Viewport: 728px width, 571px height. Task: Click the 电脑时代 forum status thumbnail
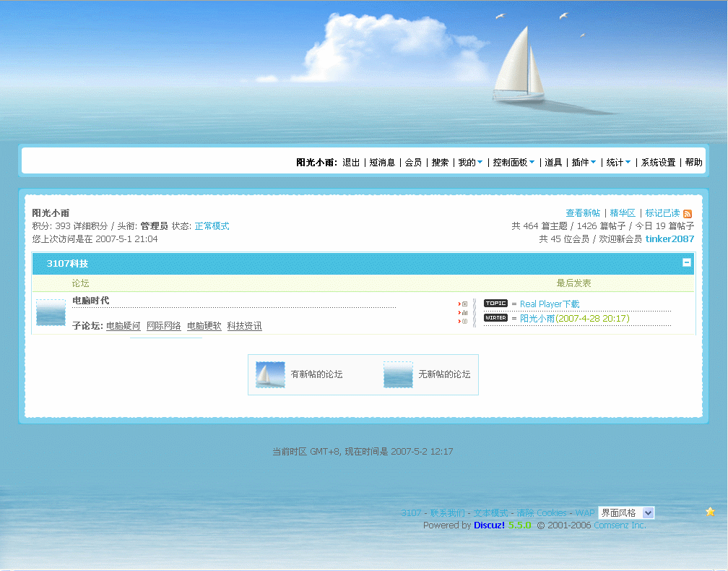click(x=51, y=312)
